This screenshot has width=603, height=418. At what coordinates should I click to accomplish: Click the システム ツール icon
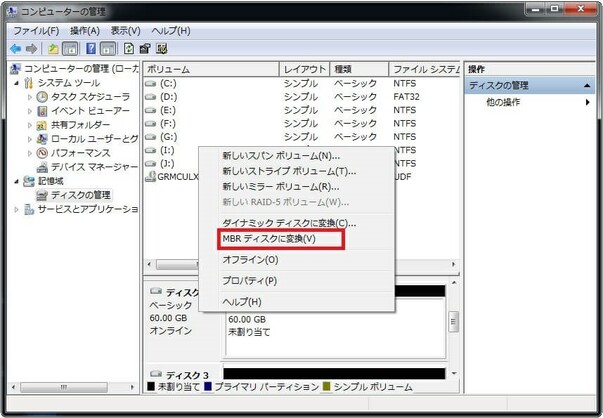click(29, 83)
